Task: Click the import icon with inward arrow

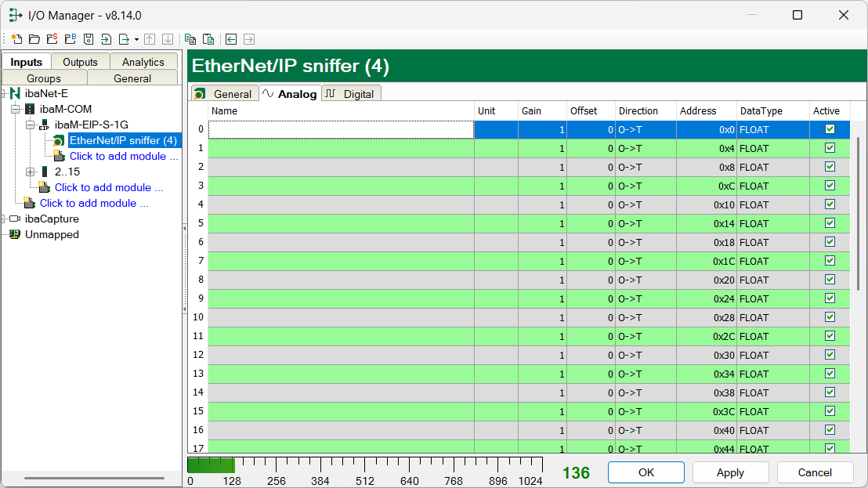Action: [x=107, y=39]
